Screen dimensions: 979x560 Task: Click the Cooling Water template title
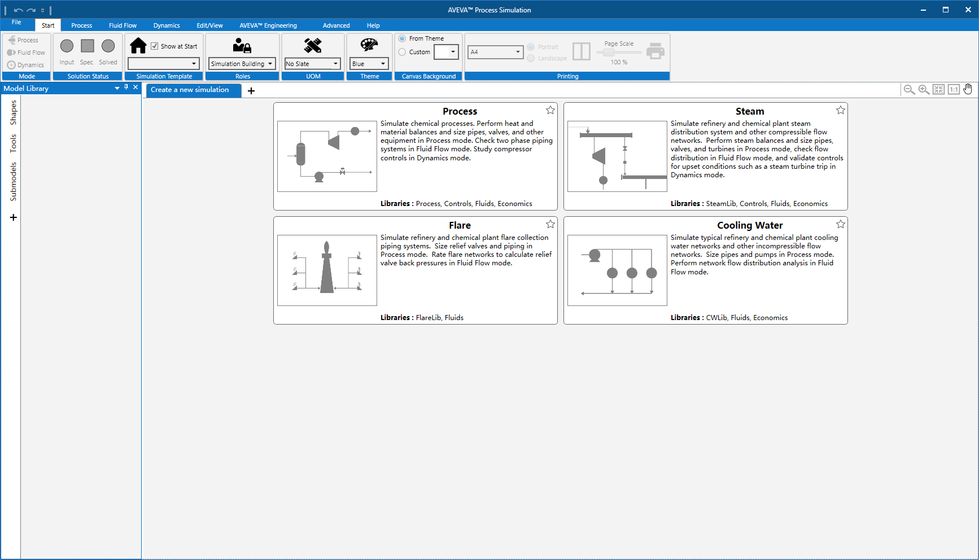coord(750,225)
